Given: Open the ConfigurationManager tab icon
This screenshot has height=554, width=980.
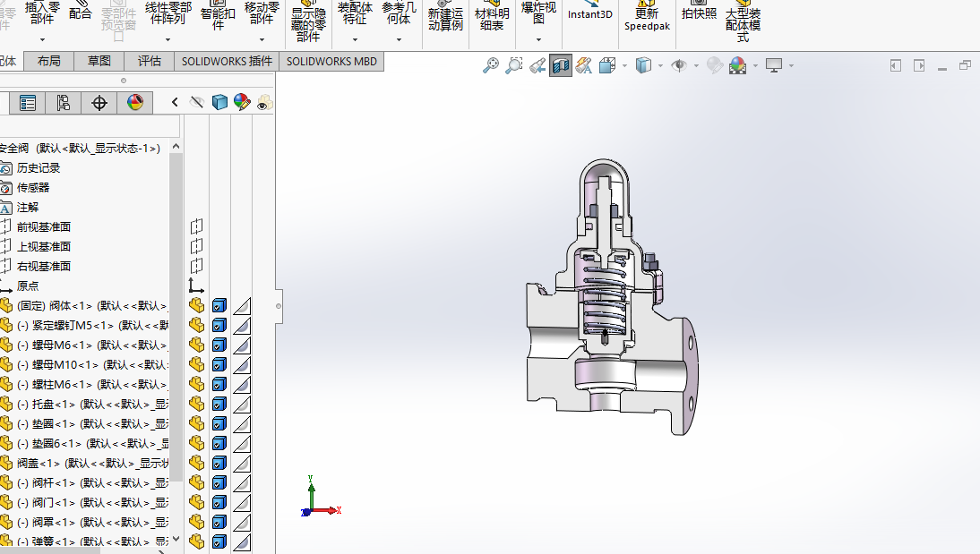Looking at the screenshot, I should click(63, 103).
